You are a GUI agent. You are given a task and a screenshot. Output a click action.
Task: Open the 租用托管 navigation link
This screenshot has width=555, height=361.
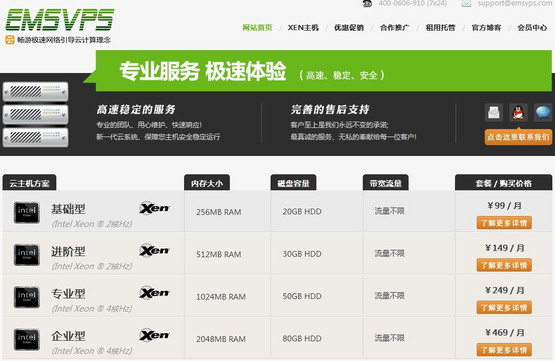tap(440, 28)
